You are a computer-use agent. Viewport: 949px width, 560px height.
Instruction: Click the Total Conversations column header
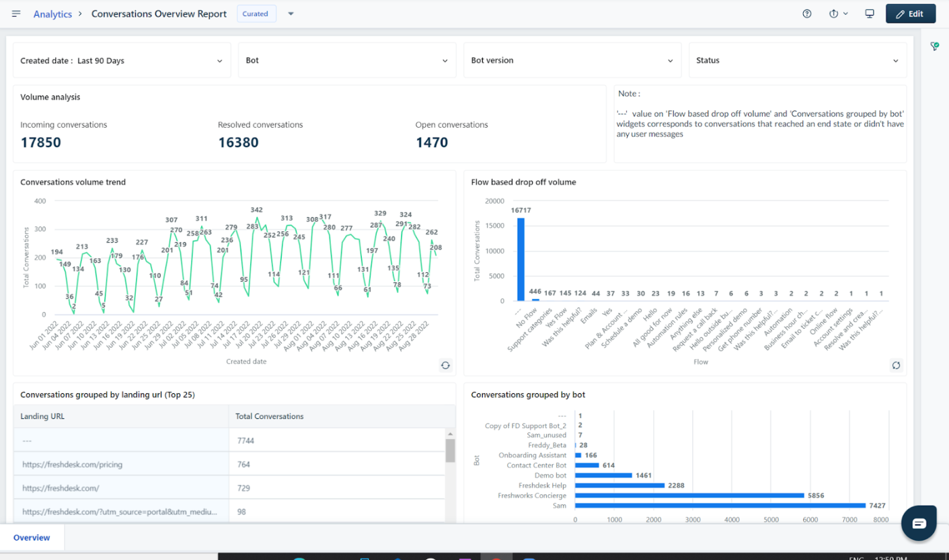click(x=342, y=416)
